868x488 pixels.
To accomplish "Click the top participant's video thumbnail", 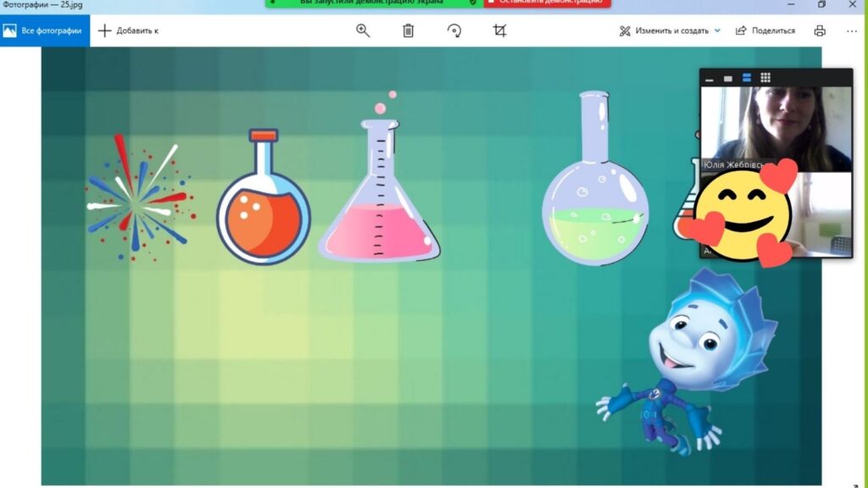I will 776,125.
